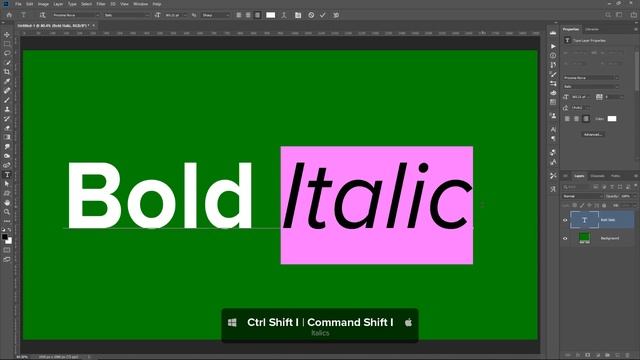This screenshot has height=360, width=640.
Task: Switch to the Channels tab
Action: click(598, 176)
